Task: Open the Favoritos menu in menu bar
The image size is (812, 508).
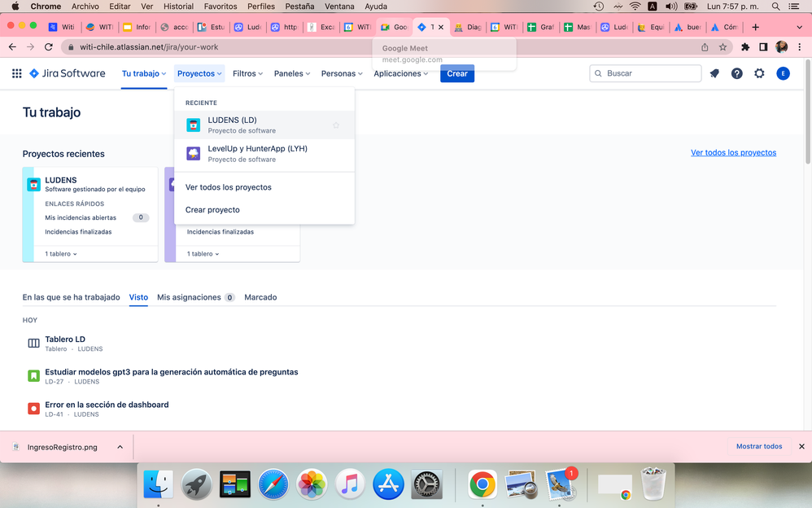Action: (x=220, y=7)
